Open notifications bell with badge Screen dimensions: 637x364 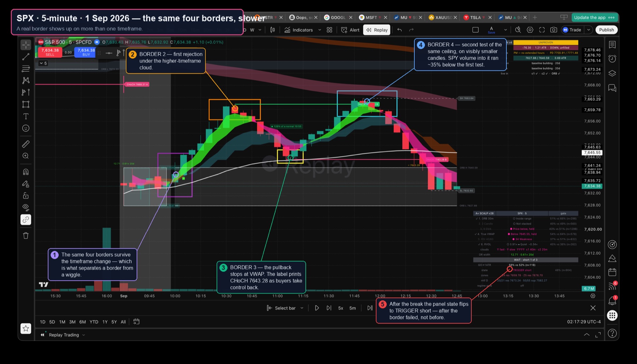click(x=612, y=301)
